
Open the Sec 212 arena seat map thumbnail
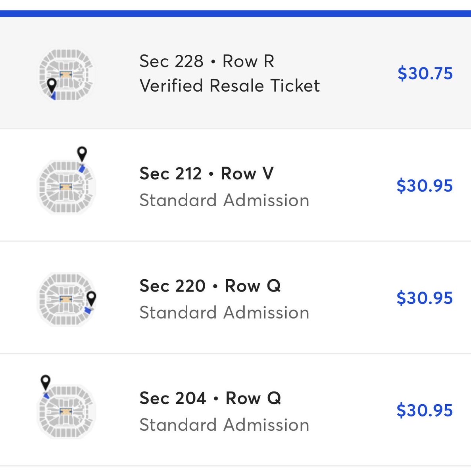click(66, 187)
